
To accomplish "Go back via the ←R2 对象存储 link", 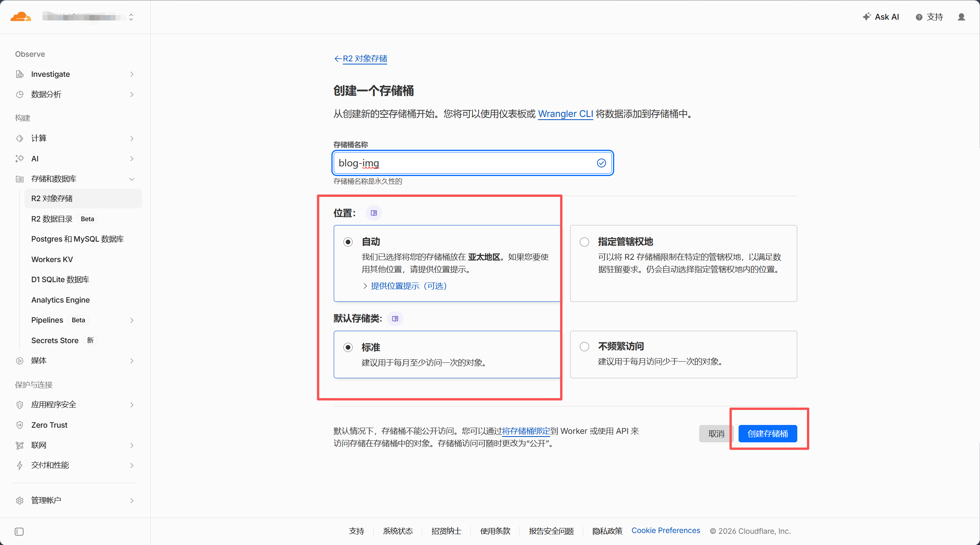I will click(360, 58).
